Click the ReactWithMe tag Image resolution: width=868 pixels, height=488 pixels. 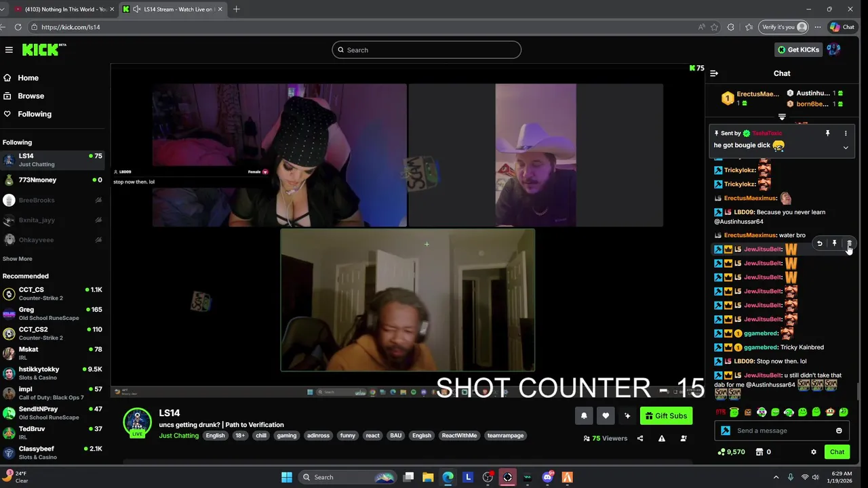point(459,436)
